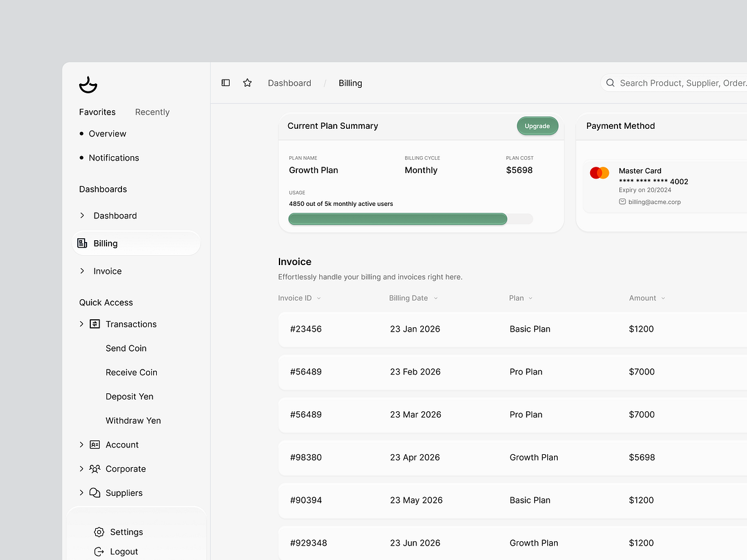Click the star favorite icon beside the breadcrumb
This screenshot has width=747, height=560.
coord(247,82)
